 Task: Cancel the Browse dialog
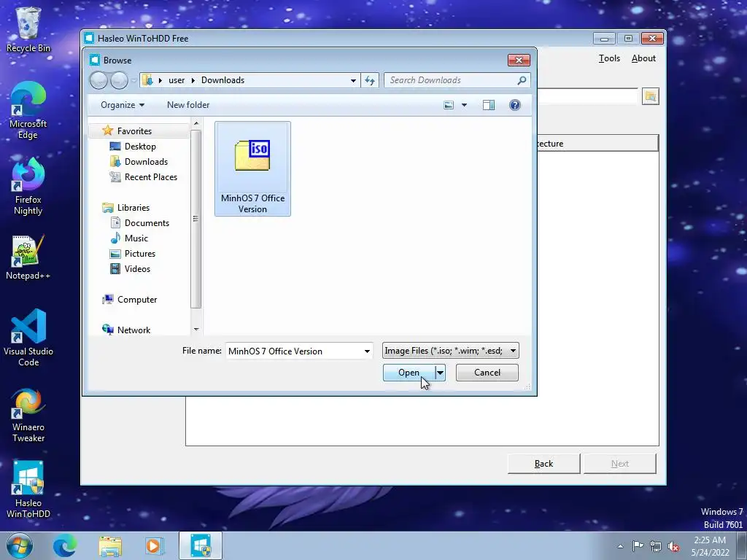tap(487, 373)
